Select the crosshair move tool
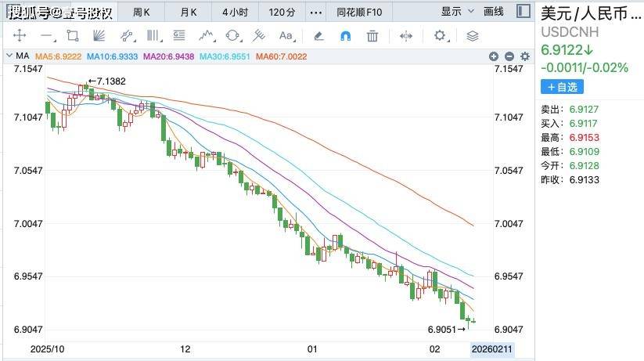Screen dimensions: 644x361 click(20, 36)
